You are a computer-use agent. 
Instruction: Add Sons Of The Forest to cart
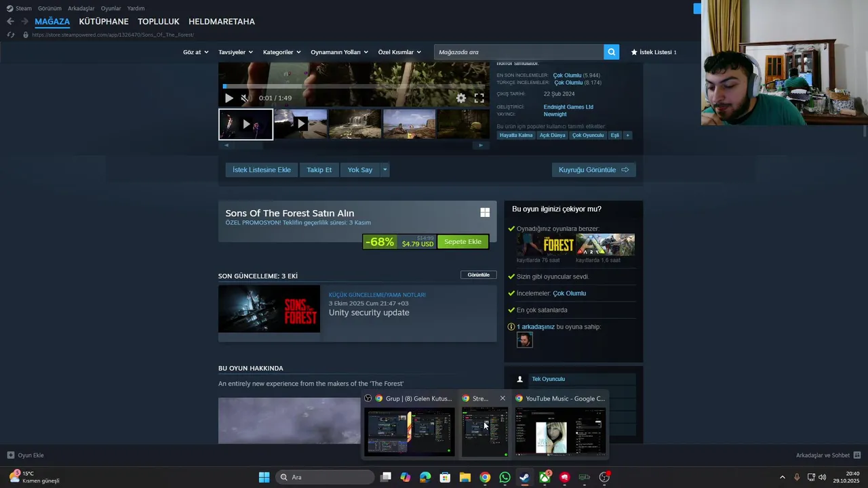[462, 242]
